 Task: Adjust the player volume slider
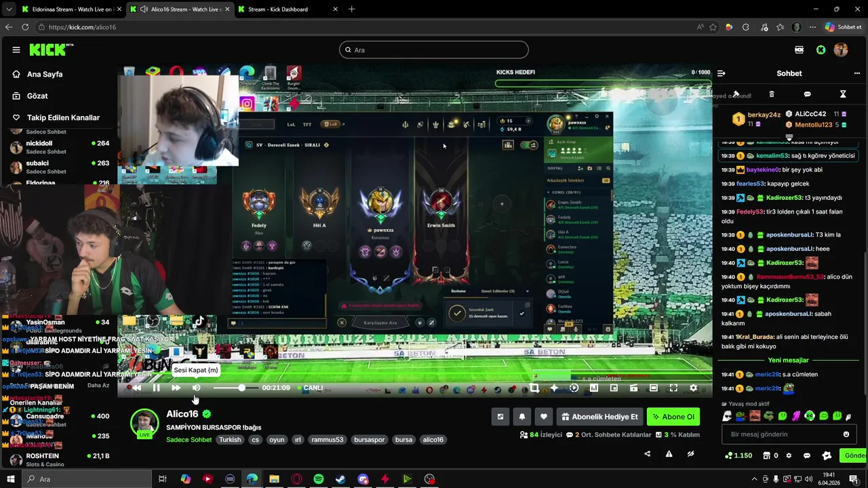pyautogui.click(x=235, y=388)
